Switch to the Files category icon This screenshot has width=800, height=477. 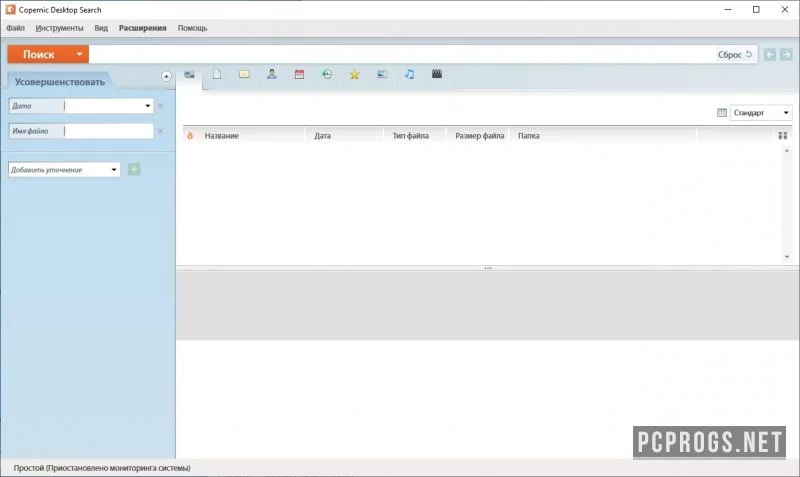(x=217, y=74)
